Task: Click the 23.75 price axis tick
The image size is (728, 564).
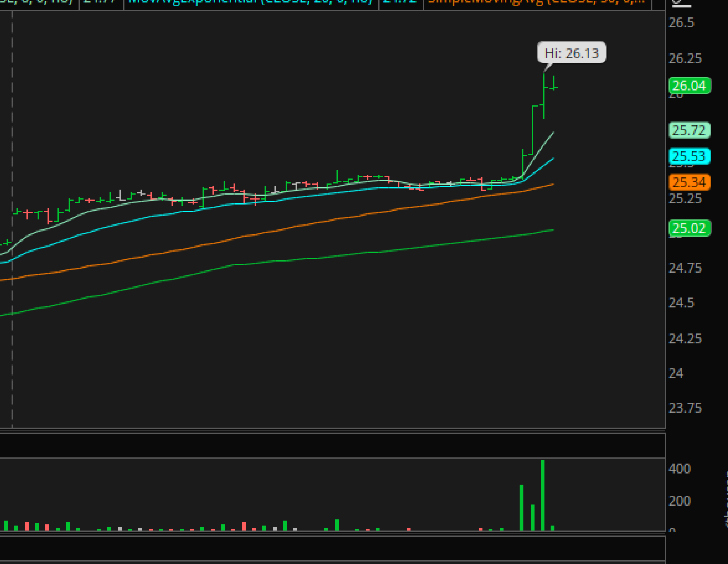Action: pos(685,408)
